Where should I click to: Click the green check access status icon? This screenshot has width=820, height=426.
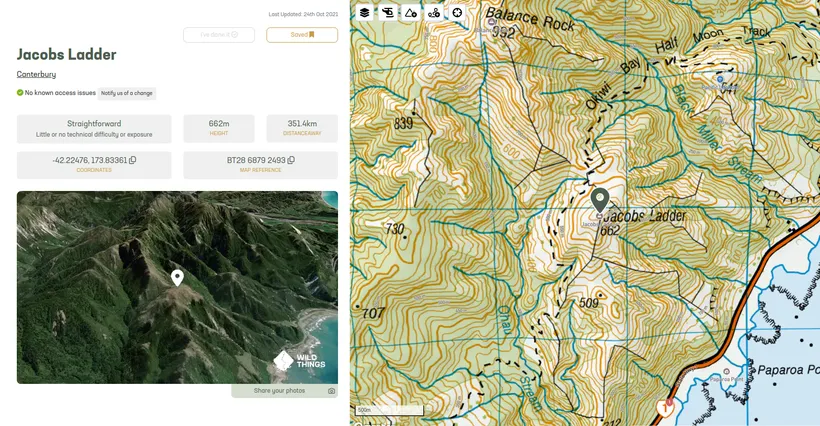coord(20,93)
